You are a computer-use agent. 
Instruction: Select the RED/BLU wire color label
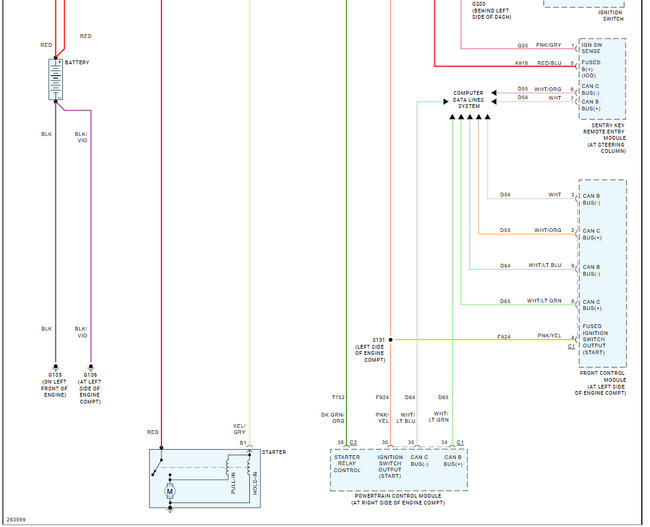click(x=549, y=63)
